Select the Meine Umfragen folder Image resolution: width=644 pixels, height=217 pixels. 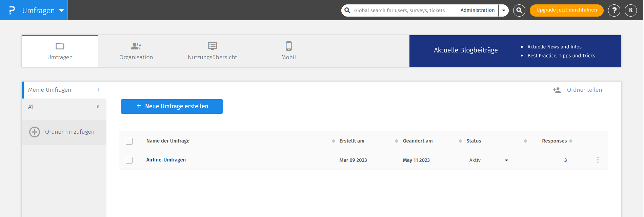tap(64, 90)
